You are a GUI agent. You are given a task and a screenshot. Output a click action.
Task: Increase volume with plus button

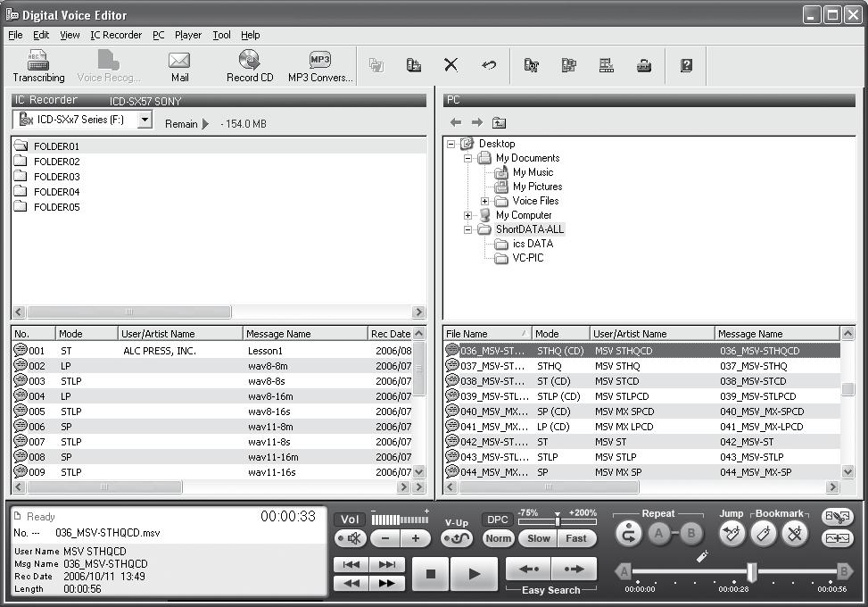click(x=415, y=538)
